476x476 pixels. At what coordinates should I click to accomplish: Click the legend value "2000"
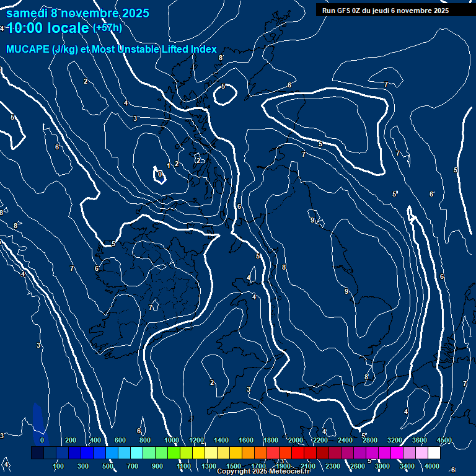click(296, 440)
